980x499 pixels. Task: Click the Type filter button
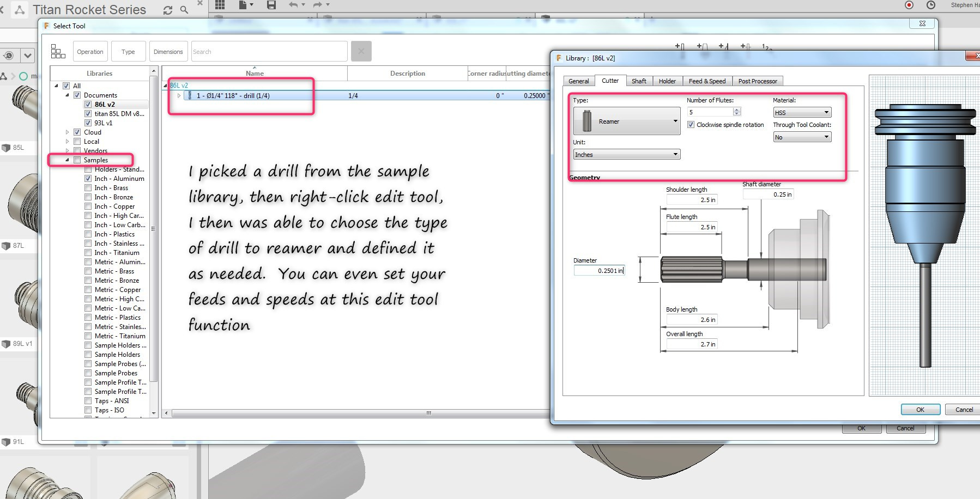click(128, 52)
